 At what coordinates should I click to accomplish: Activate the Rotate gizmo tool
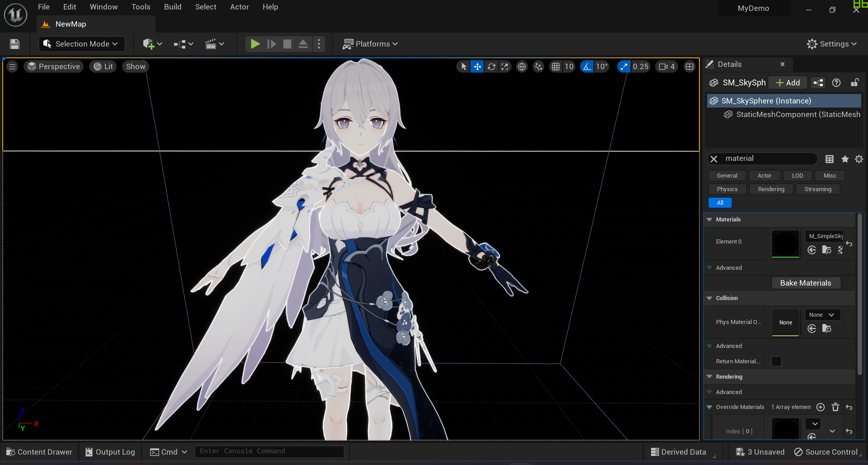[491, 66]
